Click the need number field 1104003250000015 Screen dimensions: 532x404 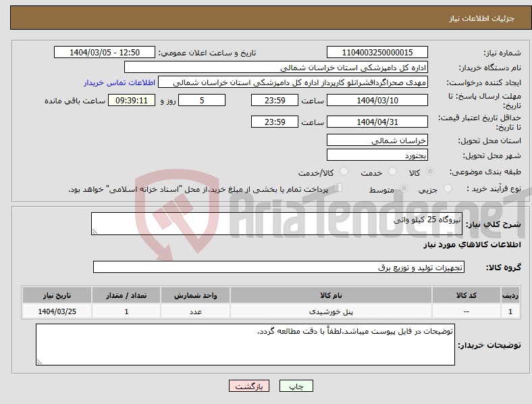(x=377, y=52)
